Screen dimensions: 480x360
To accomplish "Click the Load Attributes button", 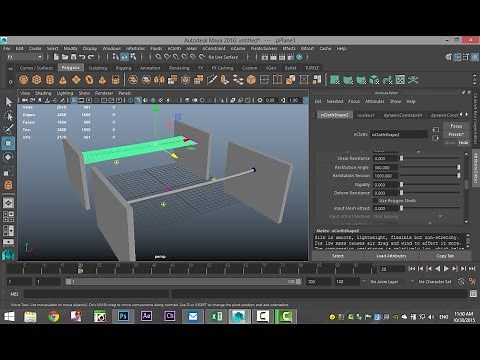I will point(391,256).
